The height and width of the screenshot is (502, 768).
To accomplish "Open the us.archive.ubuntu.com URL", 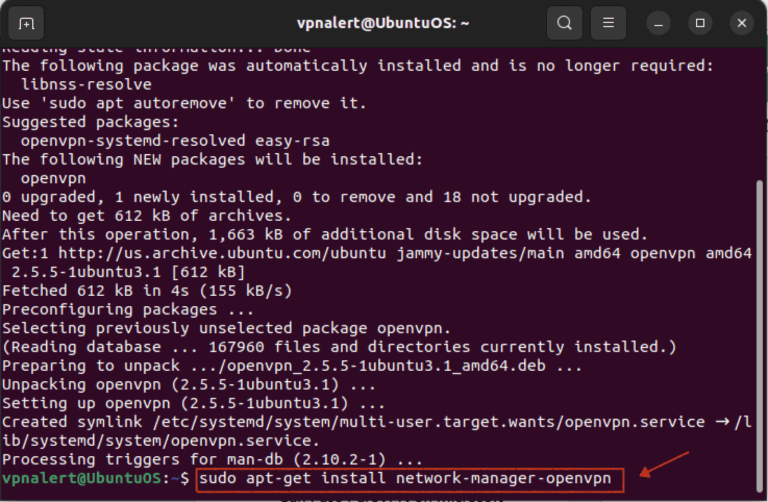I will click(x=169, y=254).
